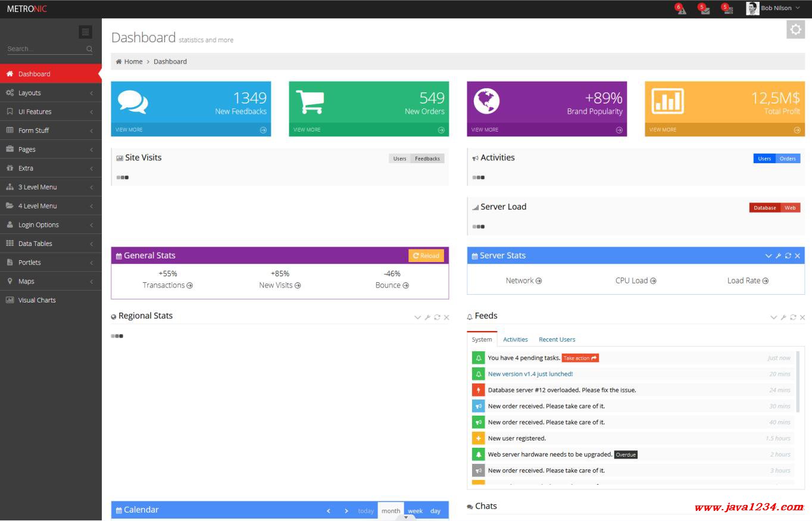Click the alert notifications bell in header
Viewport: 812px width, 521px height.
pos(681,9)
